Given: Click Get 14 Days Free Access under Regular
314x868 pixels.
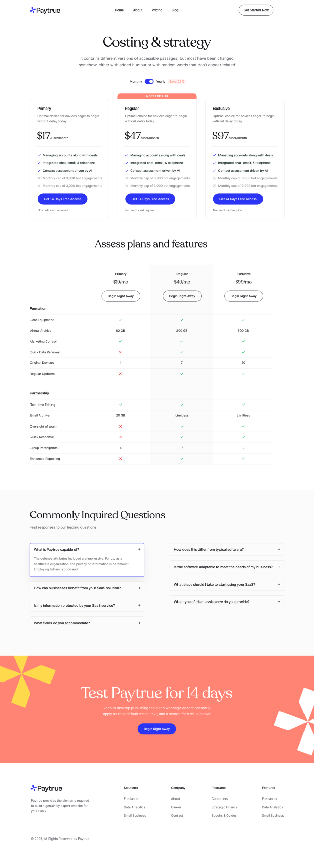Looking at the screenshot, I should [150, 199].
